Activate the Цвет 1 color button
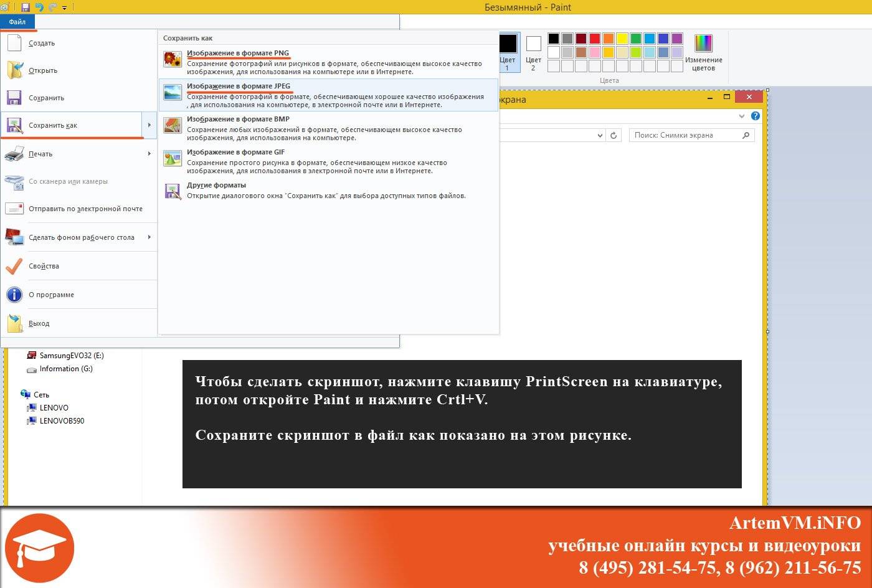This screenshot has width=872, height=588. pos(508,52)
